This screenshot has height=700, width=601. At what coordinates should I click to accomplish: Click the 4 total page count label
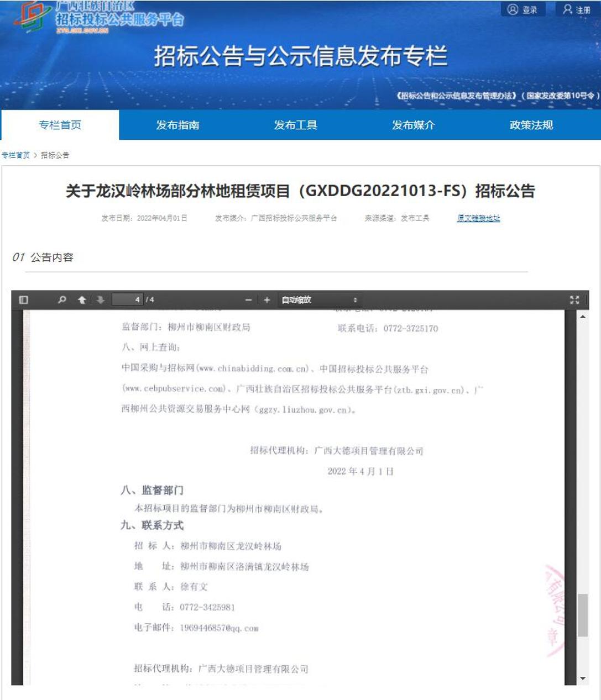(x=150, y=300)
